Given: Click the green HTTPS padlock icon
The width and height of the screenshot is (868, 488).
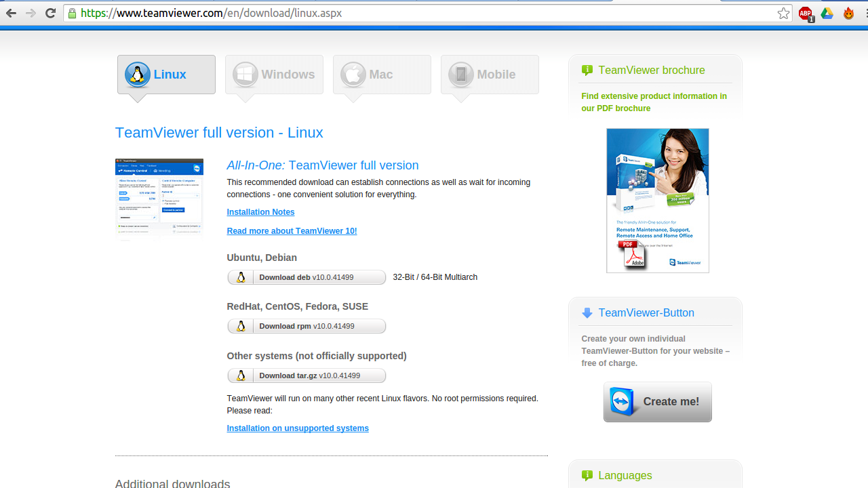Looking at the screenshot, I should click(x=72, y=13).
